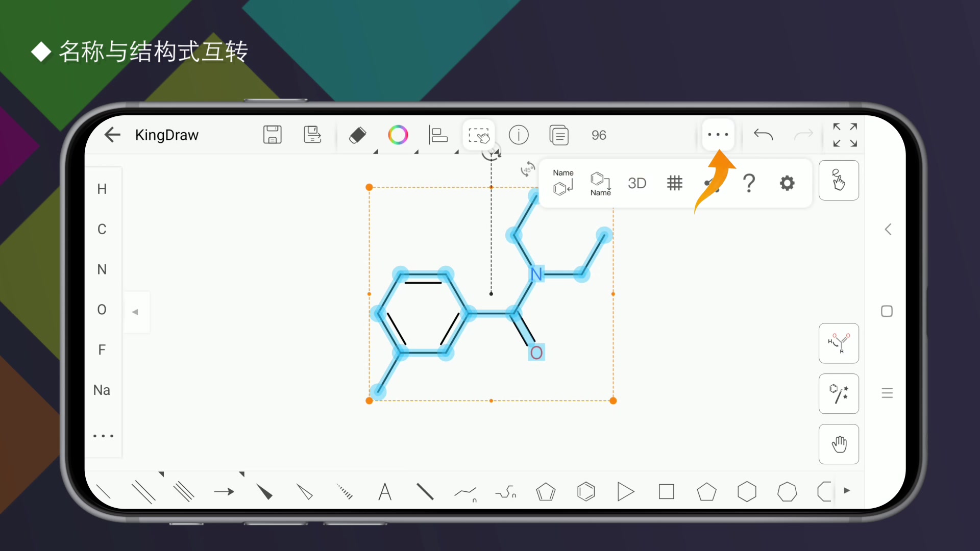Image resolution: width=980 pixels, height=551 pixels.
Task: Click the export file icon
Action: (x=312, y=135)
